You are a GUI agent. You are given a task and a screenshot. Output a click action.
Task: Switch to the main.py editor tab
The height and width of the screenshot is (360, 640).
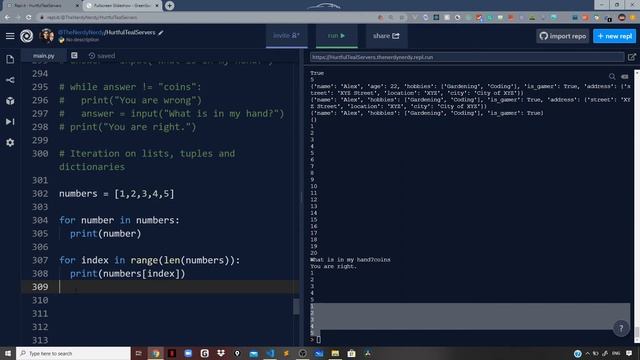click(x=44, y=56)
